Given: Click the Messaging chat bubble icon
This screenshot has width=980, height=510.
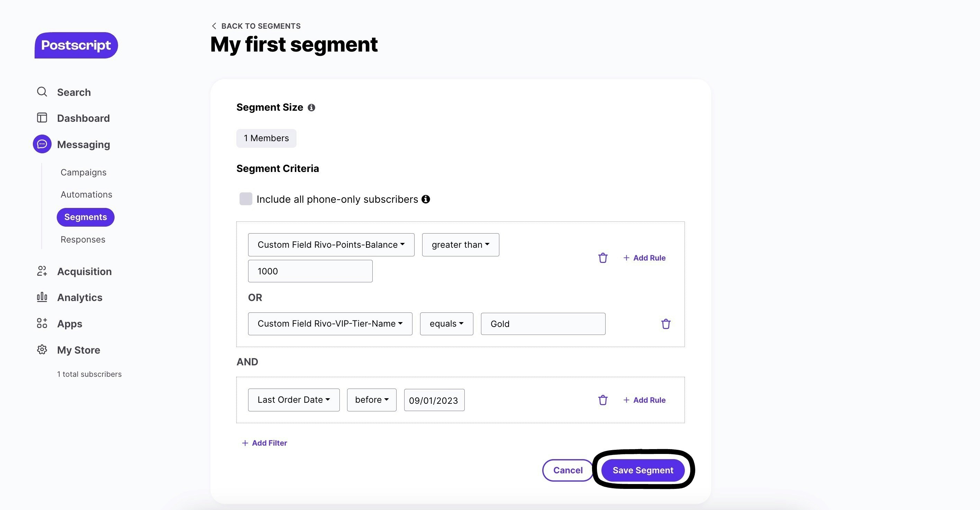Looking at the screenshot, I should coord(42,144).
